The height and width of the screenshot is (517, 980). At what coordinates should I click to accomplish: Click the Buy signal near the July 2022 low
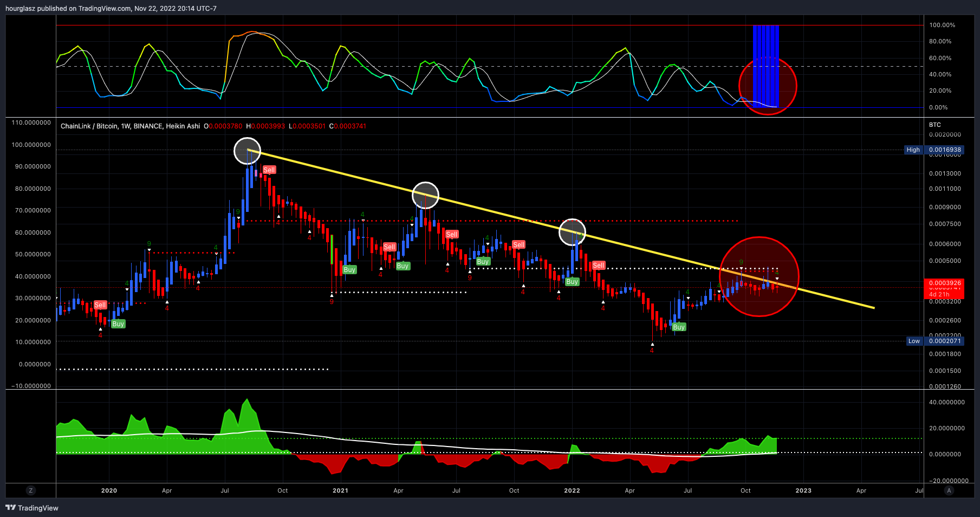coord(679,327)
